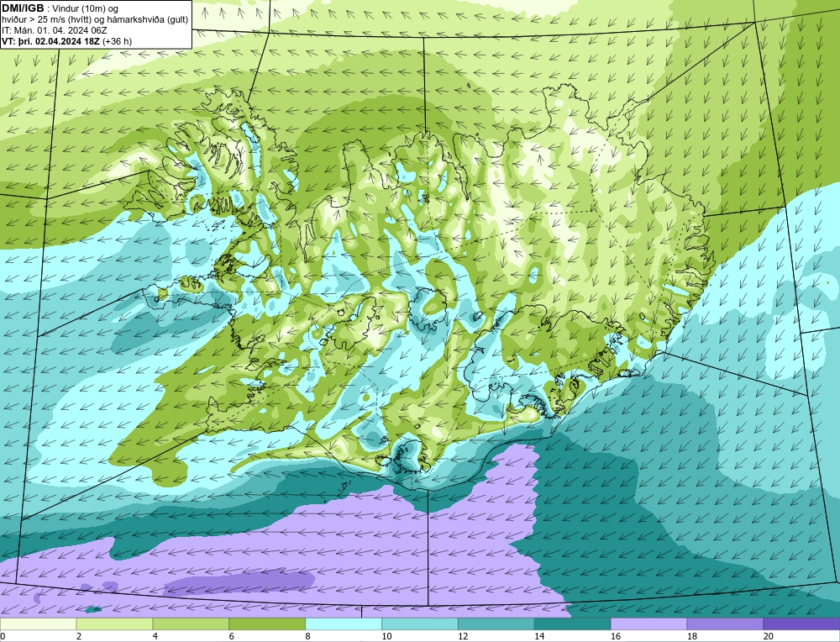The height and width of the screenshot is (642, 840).
Task: Click the legend scale label '18'
Action: pyautogui.click(x=691, y=636)
